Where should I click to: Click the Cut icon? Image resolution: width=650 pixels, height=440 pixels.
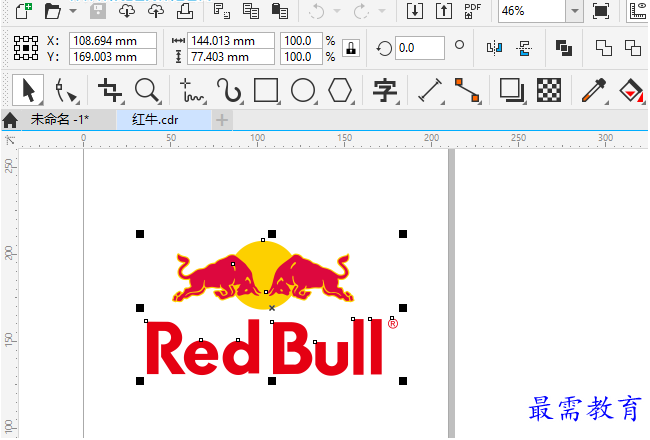(x=222, y=10)
